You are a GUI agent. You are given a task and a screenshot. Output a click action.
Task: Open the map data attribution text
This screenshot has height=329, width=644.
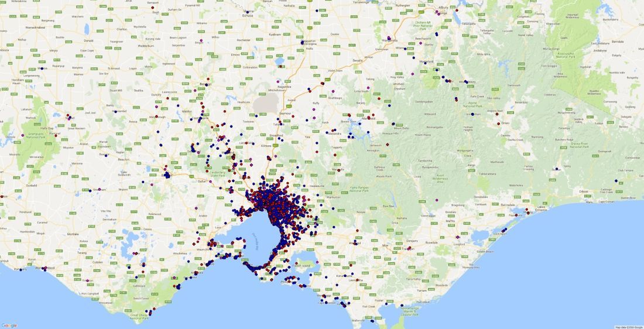[629, 327]
